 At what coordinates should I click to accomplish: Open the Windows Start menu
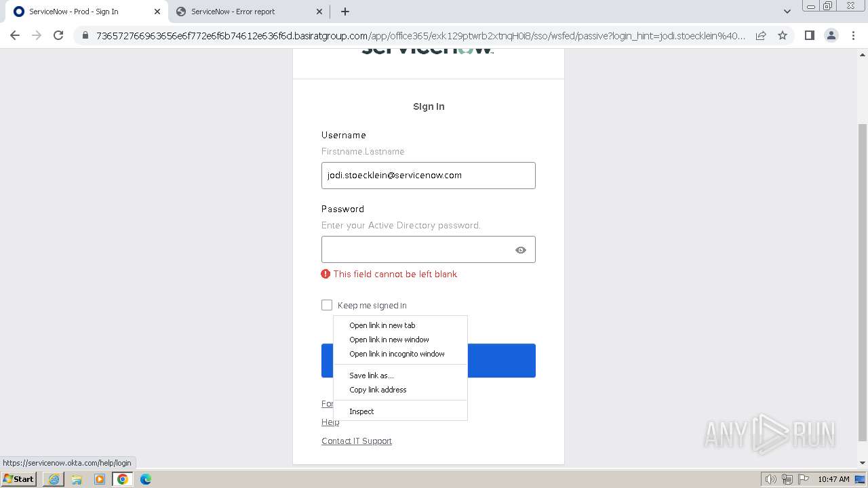click(19, 479)
